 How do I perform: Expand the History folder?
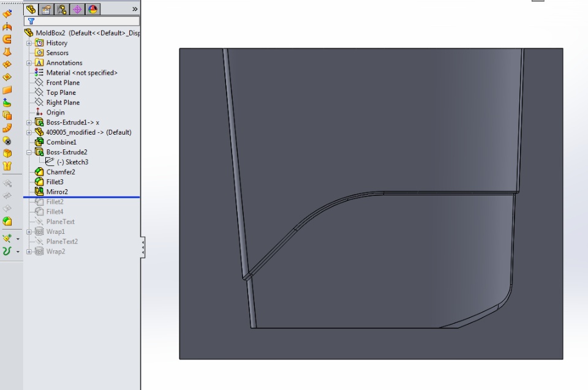(x=29, y=43)
